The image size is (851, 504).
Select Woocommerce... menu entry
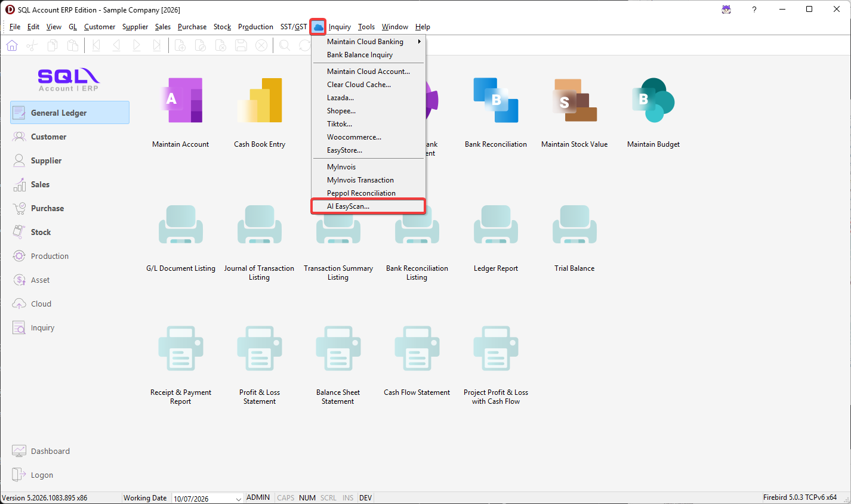[x=369, y=137]
